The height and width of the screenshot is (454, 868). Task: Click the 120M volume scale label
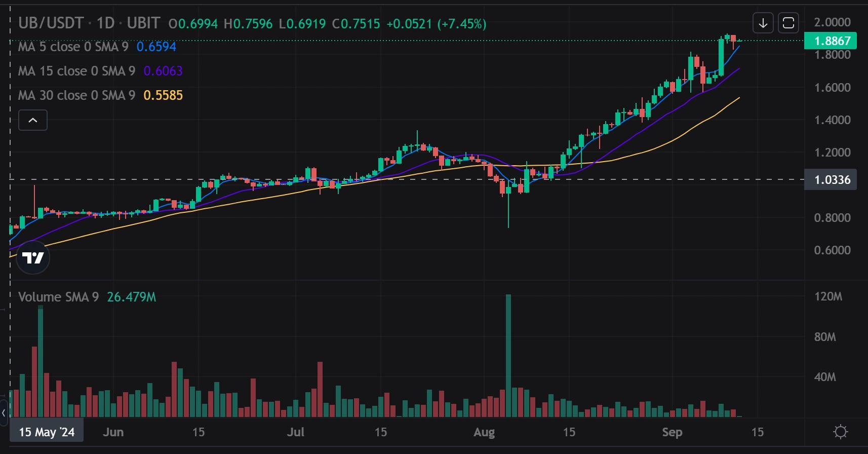coord(828,296)
